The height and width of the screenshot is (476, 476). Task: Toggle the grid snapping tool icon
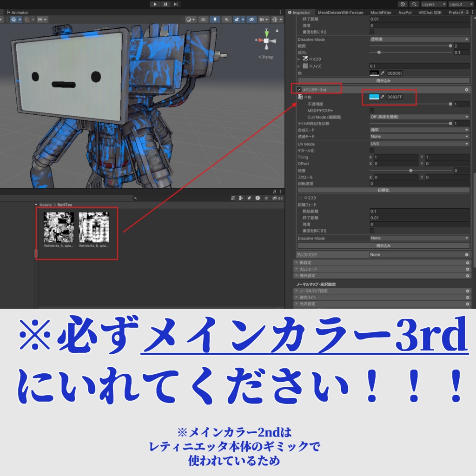[x=13, y=20]
